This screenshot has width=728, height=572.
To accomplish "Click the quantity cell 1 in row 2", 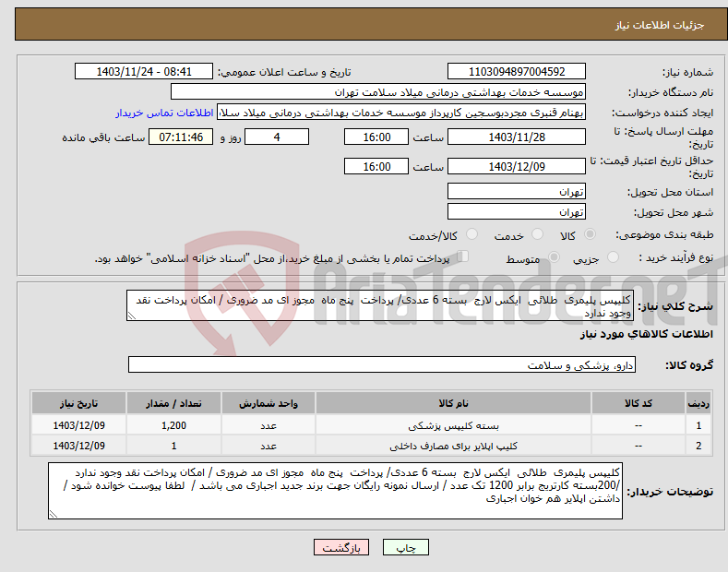I will click(173, 446).
